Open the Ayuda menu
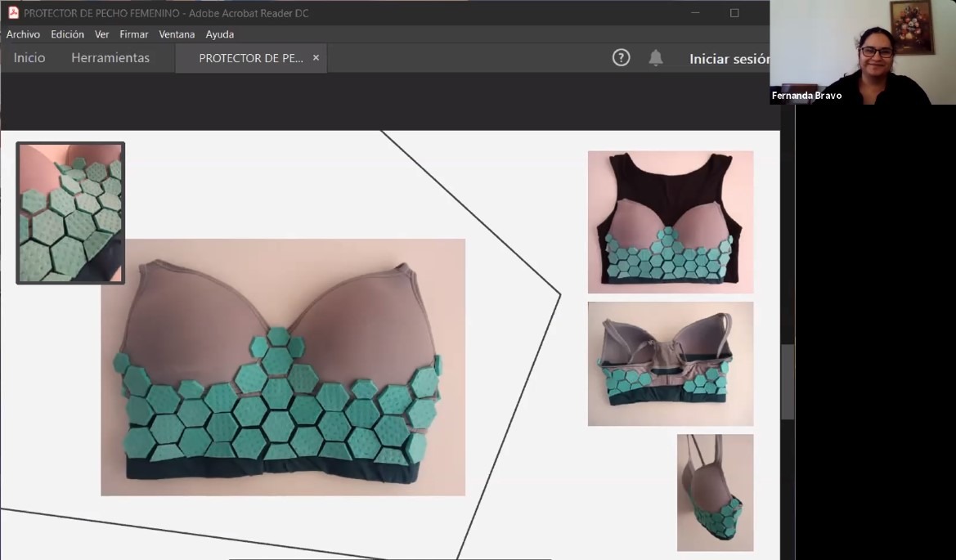The image size is (956, 560). 220,34
